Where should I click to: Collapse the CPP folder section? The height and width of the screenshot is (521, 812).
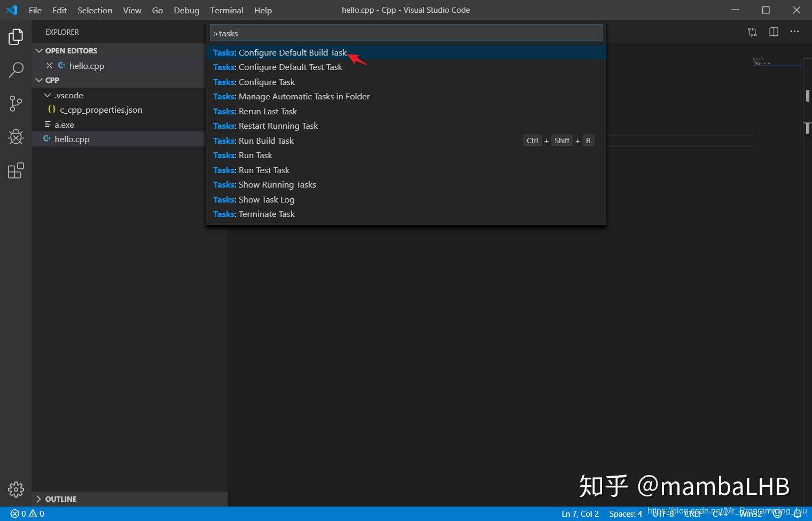(39, 80)
